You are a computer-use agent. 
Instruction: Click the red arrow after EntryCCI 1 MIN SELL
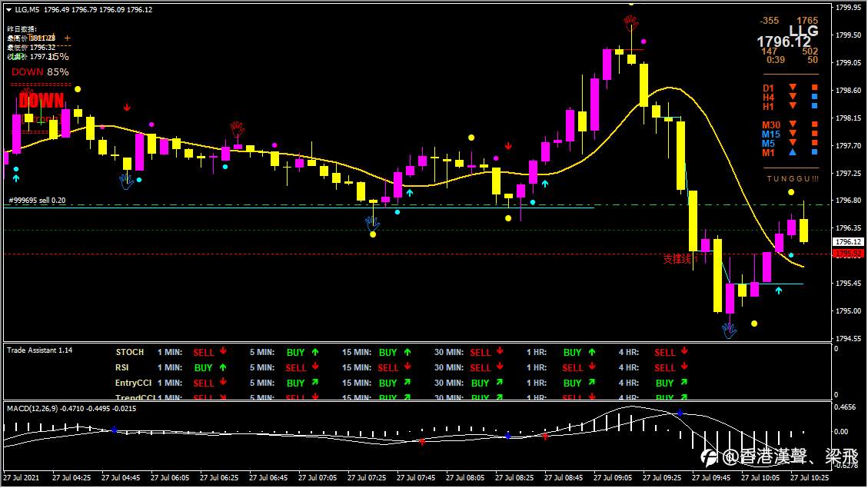coord(223,382)
